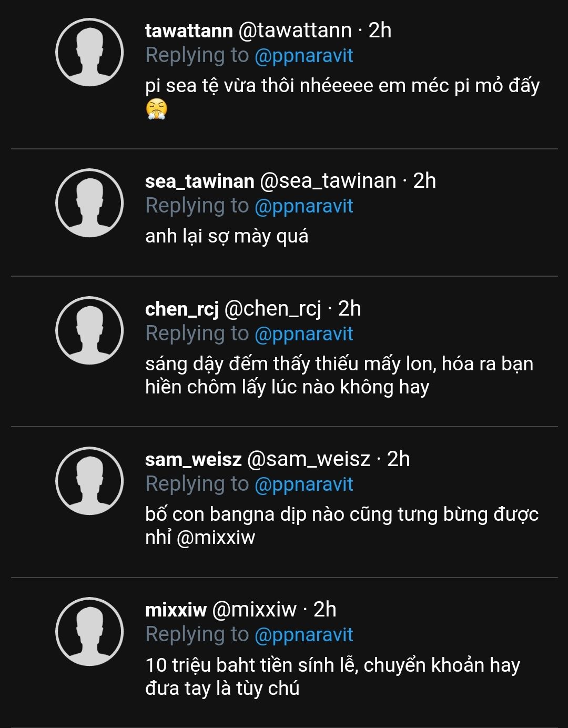Open chen_rcj's reply about 'thiếu mấy lon'
568x728 pixels.
(339, 375)
